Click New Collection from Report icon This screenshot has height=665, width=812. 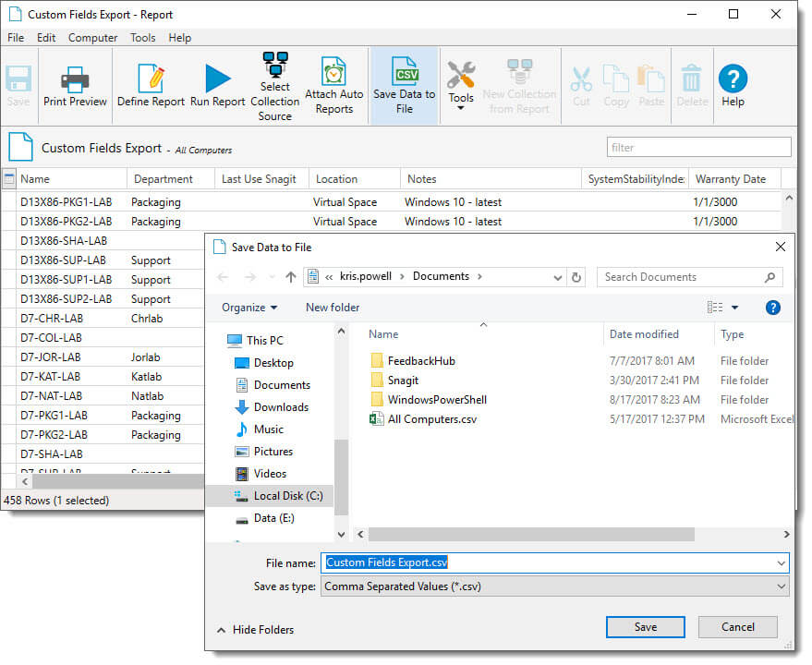(x=519, y=71)
